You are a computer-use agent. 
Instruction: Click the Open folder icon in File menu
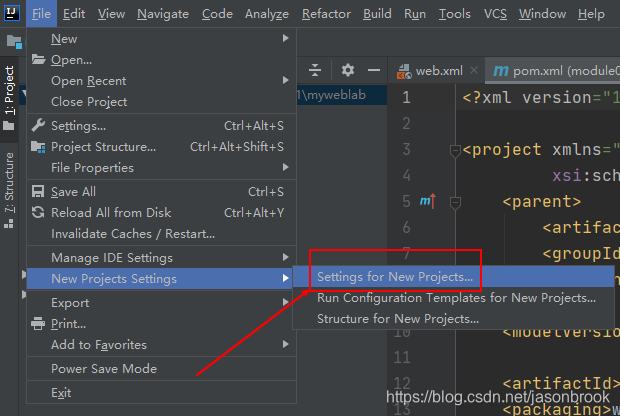click(38, 59)
